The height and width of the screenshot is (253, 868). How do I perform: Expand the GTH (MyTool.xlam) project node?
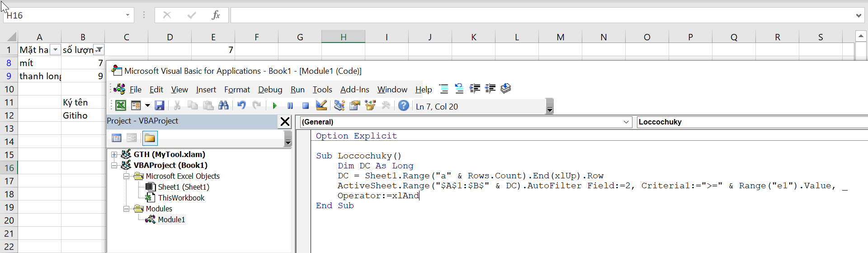click(x=114, y=155)
